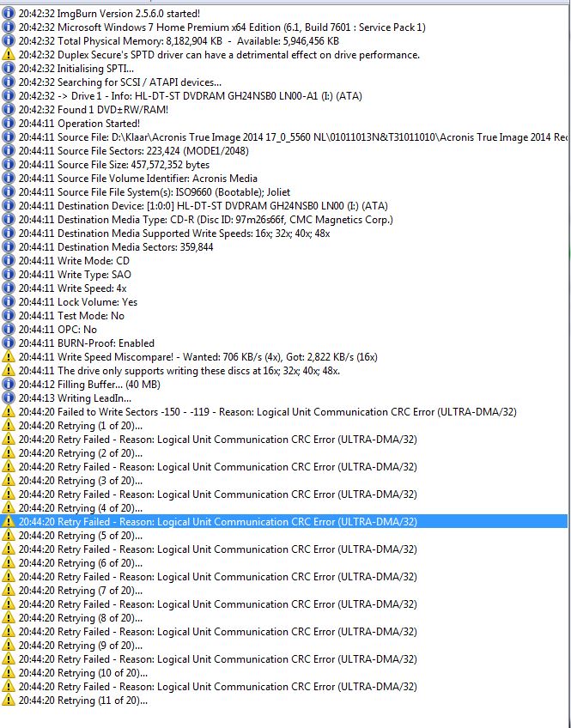Click info icon beside 'BURN-Proof: Enabled'
The height and width of the screenshot is (728, 571).
point(9,343)
